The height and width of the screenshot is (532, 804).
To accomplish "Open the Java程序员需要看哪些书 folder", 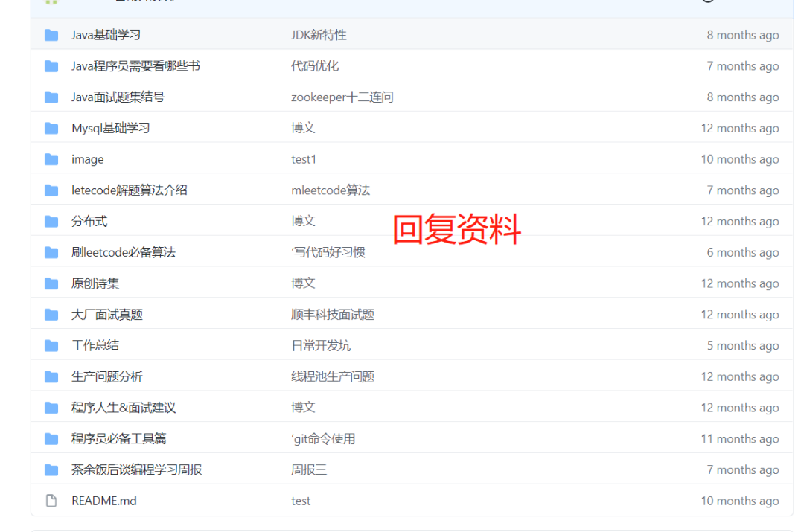I will pos(135,66).
